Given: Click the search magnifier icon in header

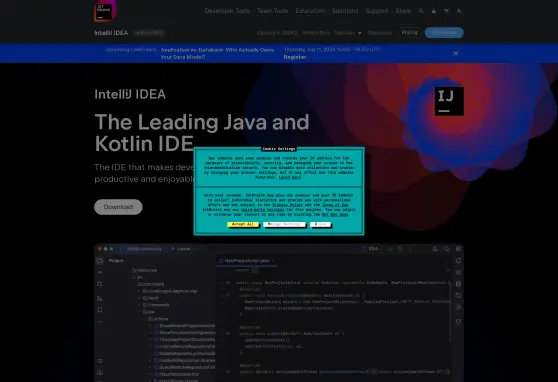Looking at the screenshot, I should click(421, 11).
